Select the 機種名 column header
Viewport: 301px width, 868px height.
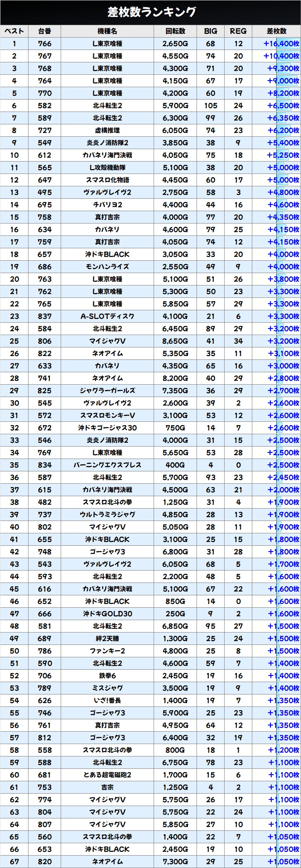coord(107,31)
